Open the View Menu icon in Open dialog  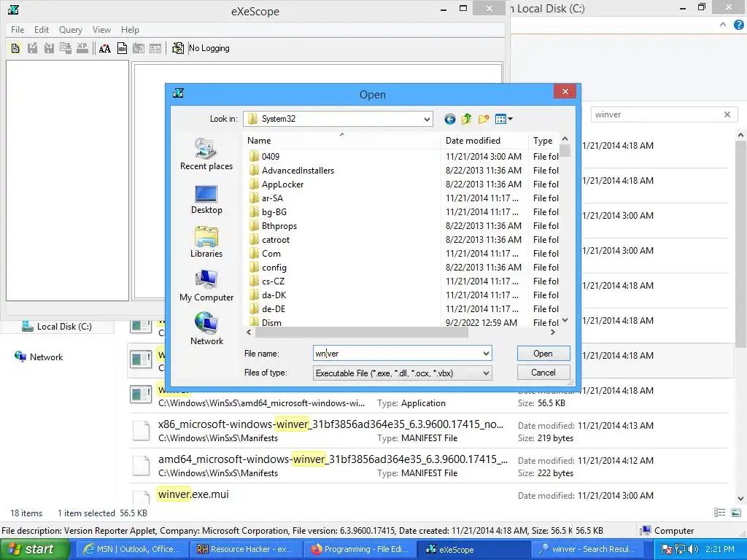point(503,119)
